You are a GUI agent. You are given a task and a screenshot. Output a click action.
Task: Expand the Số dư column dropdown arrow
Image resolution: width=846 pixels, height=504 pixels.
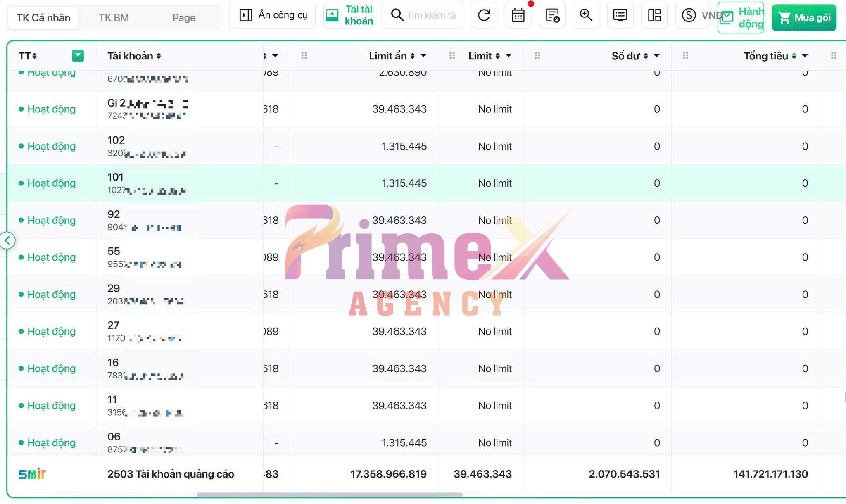tap(656, 56)
